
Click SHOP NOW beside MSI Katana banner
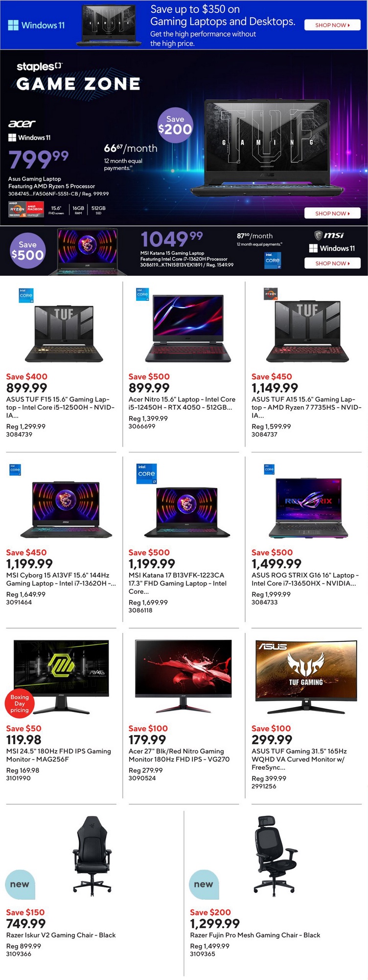[332, 263]
